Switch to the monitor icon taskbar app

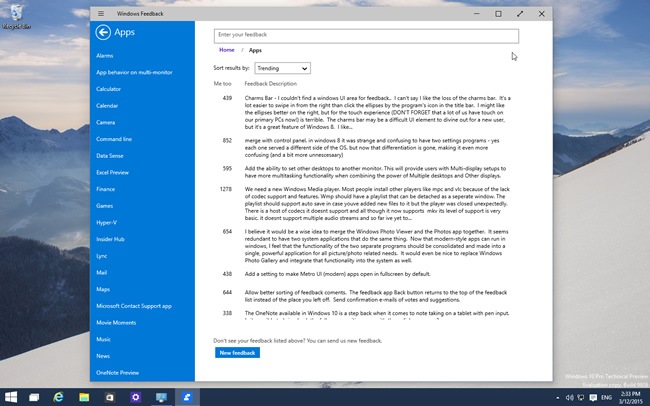pyautogui.click(x=161, y=397)
